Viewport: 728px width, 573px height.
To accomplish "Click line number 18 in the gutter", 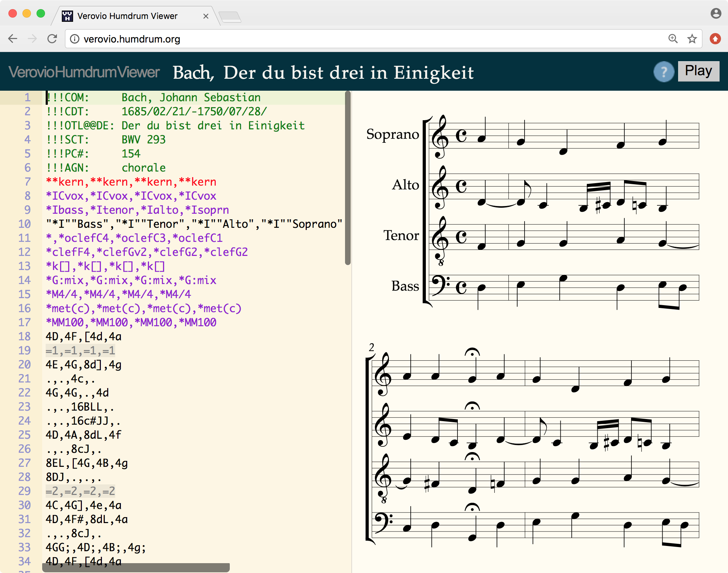I will tap(24, 336).
